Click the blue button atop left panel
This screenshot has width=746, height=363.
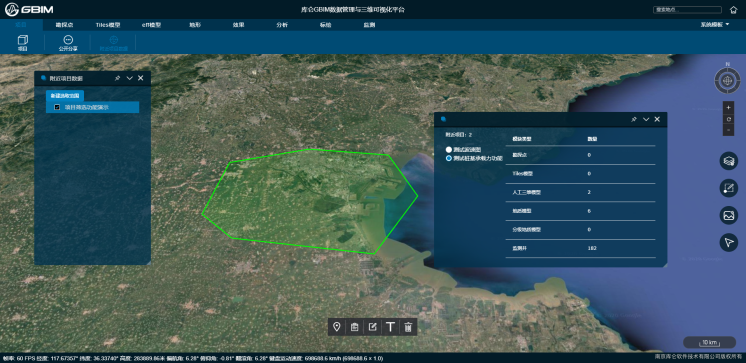click(x=65, y=95)
